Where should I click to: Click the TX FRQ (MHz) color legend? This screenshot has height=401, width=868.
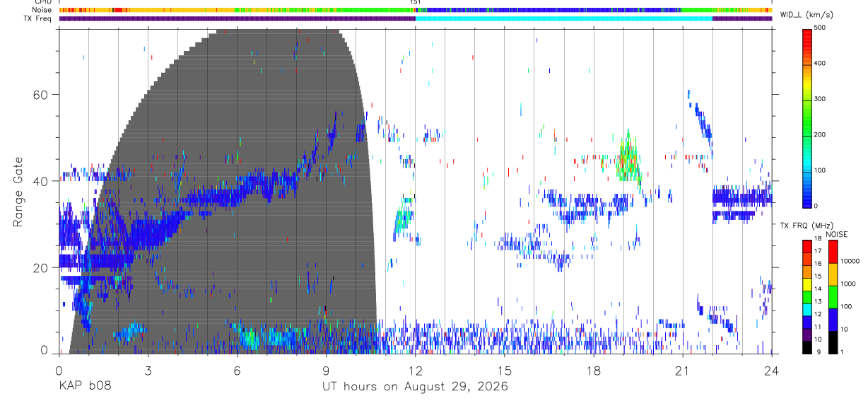(x=807, y=296)
